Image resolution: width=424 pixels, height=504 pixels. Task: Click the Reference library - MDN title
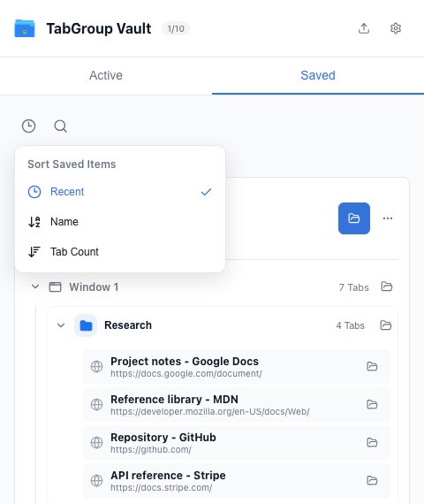[174, 399]
